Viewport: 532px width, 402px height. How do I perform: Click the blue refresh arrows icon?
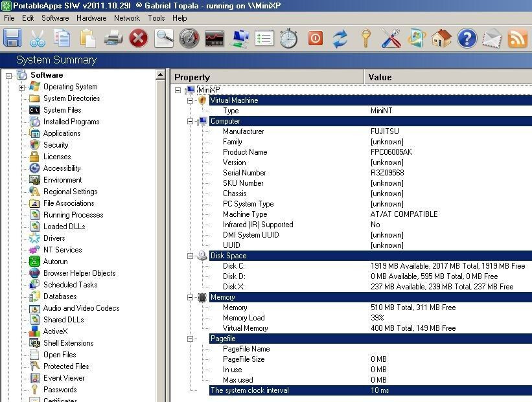click(340, 38)
